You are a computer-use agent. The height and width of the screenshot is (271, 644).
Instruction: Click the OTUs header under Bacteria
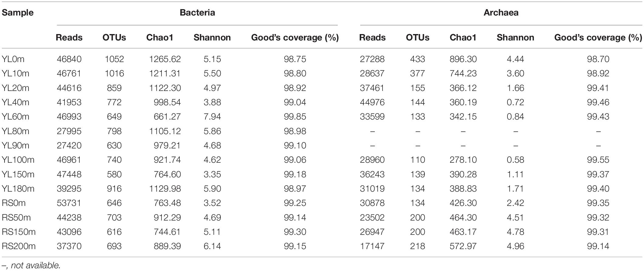click(114, 37)
